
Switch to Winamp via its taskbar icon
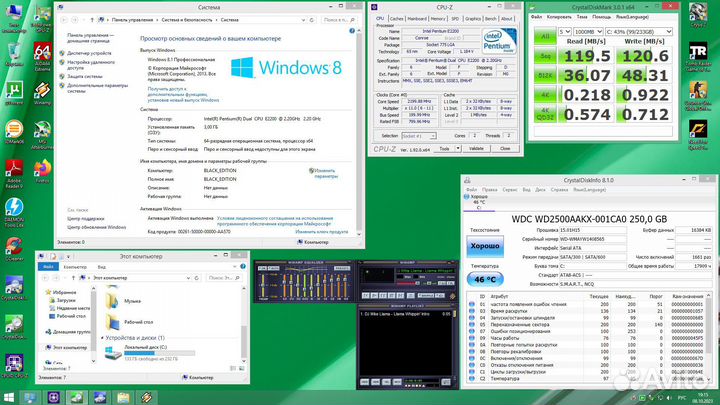pyautogui.click(x=146, y=397)
